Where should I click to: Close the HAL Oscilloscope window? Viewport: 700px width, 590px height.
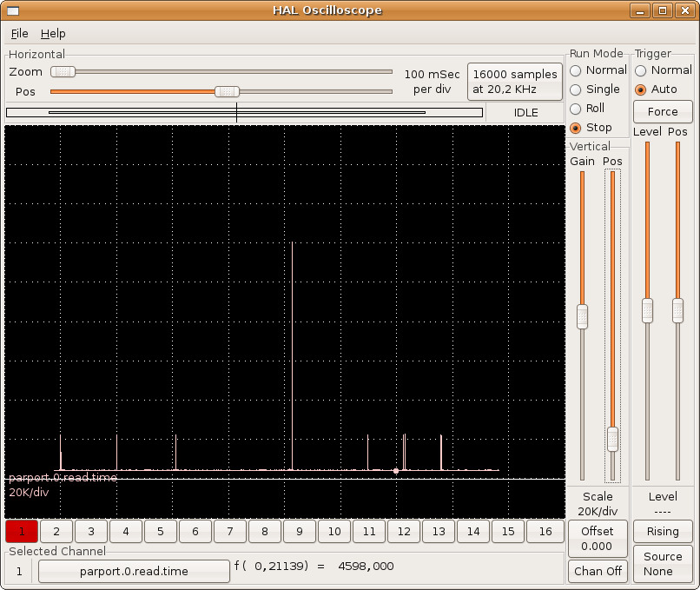coord(685,10)
